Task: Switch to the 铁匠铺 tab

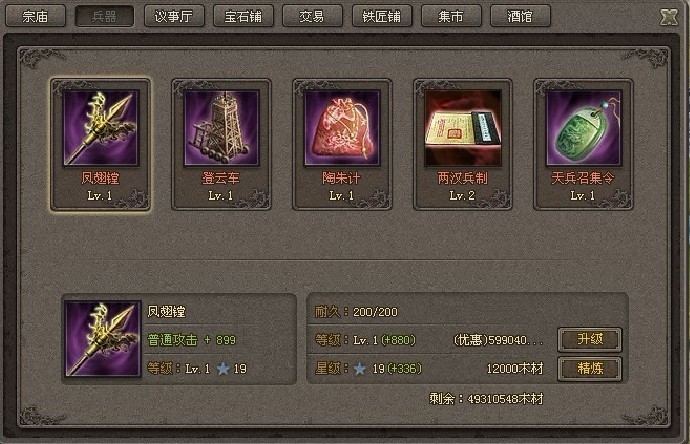Action: 382,16
